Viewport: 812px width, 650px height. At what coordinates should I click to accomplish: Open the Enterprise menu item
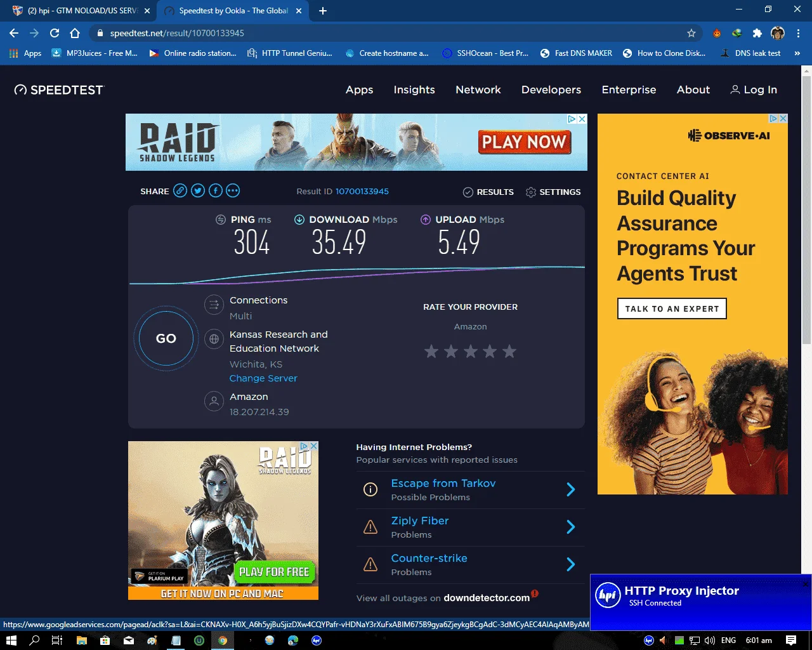coord(629,90)
